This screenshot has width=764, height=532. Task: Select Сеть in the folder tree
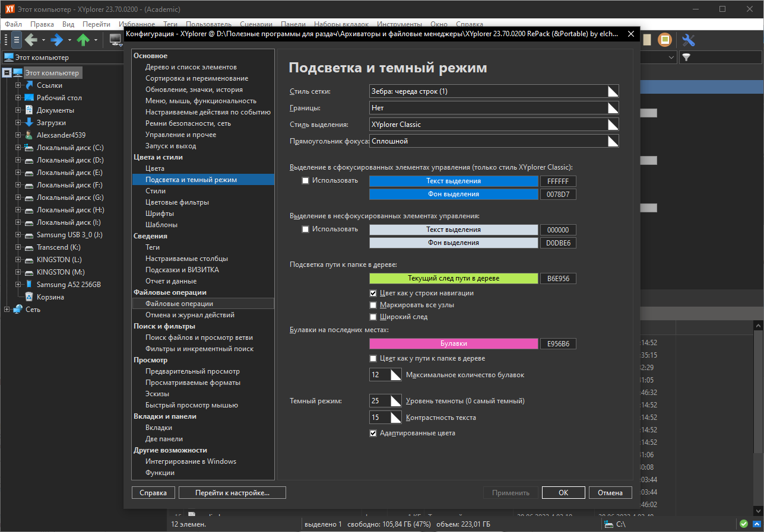pyautogui.click(x=33, y=310)
